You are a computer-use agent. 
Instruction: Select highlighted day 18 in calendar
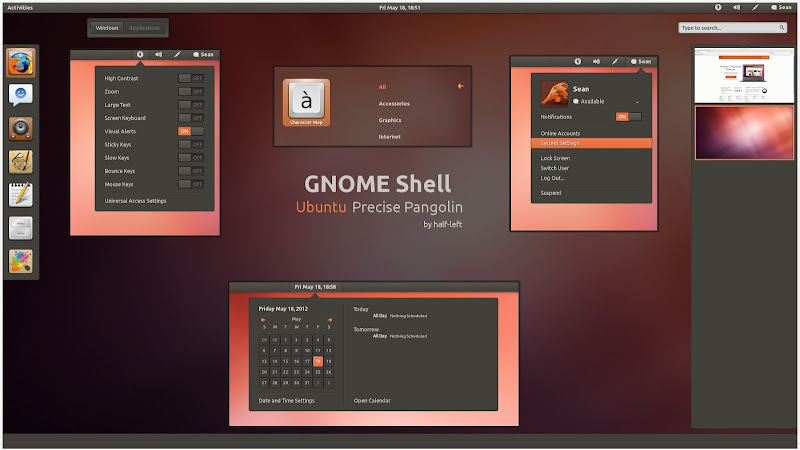coord(317,361)
